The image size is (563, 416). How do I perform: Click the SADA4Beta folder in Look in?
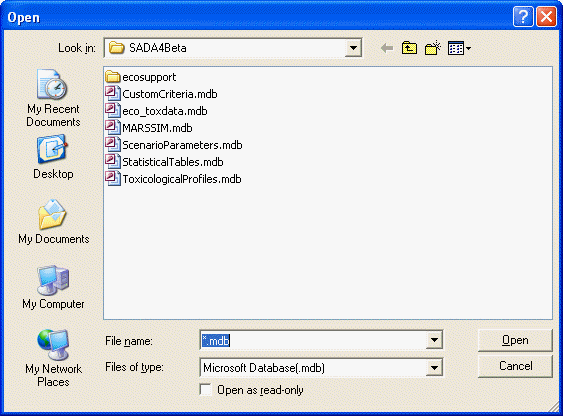click(148, 48)
